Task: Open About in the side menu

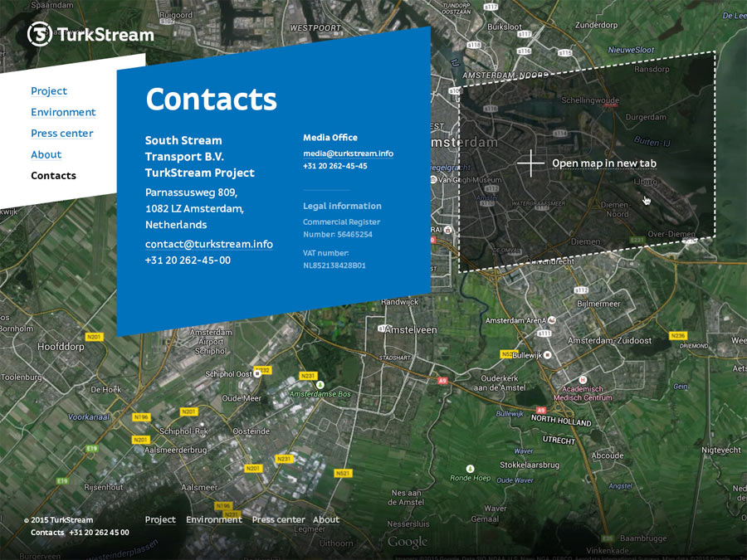Action: (46, 154)
